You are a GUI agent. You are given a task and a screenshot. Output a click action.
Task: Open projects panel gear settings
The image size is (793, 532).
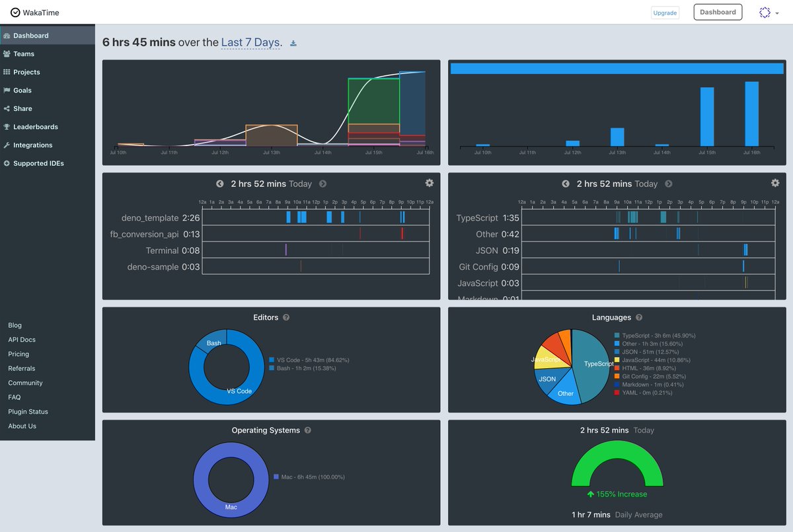click(x=430, y=183)
